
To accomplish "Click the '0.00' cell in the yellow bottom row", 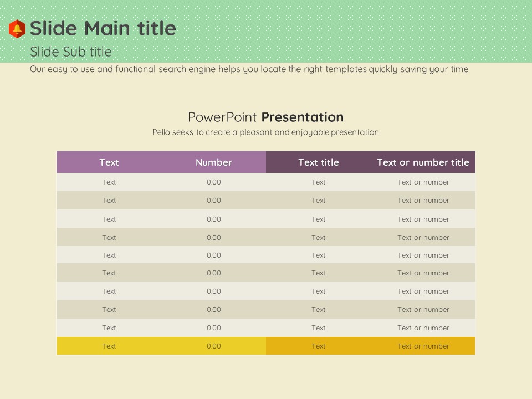I will point(213,346).
